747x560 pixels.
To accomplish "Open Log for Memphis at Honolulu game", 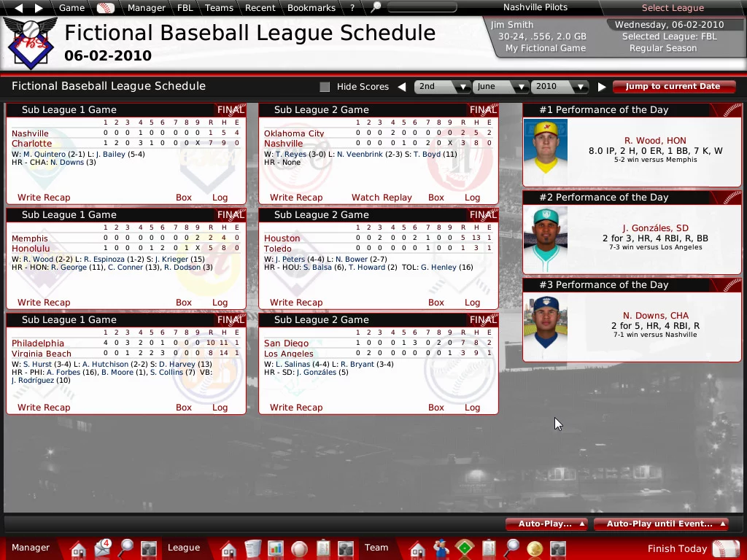I will pyautogui.click(x=220, y=303).
